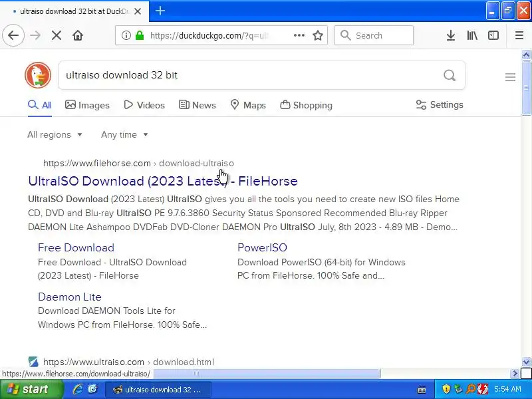Image resolution: width=532 pixels, height=399 pixels.
Task: Click the orange magnifier tray icon
Action: click(471, 389)
